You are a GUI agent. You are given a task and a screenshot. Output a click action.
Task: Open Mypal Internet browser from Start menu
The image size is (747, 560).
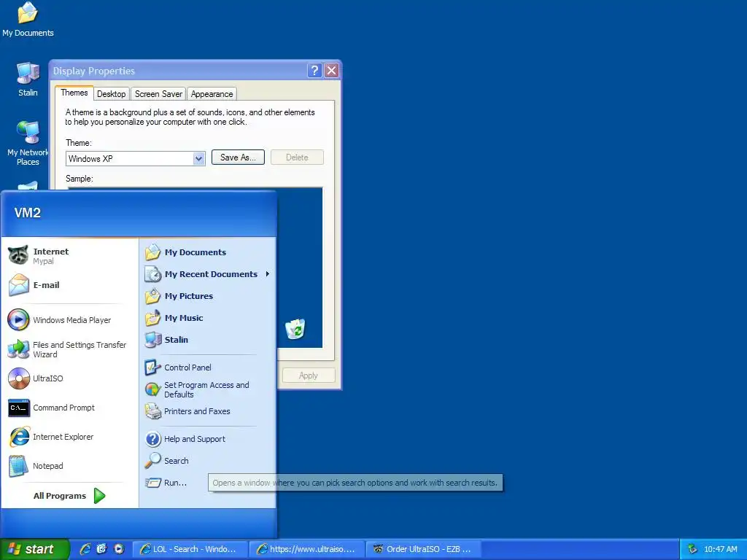69,256
